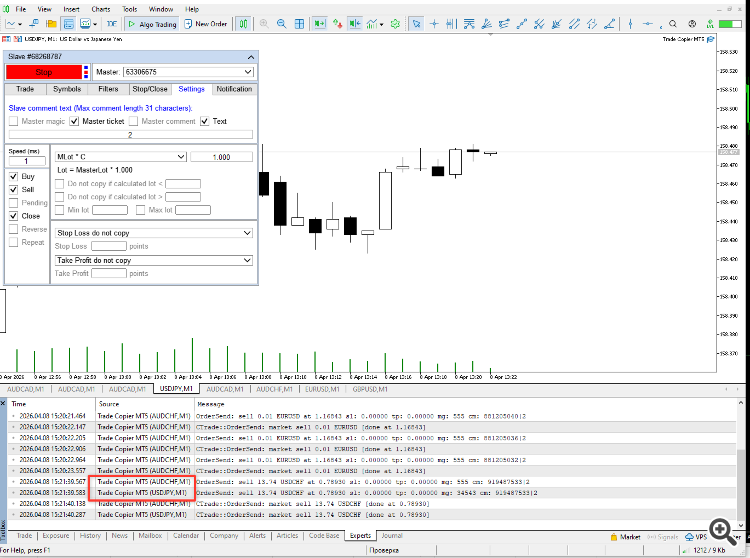The width and height of the screenshot is (750, 558).
Task: Uncheck the Text checkbox
Action: 205,121
